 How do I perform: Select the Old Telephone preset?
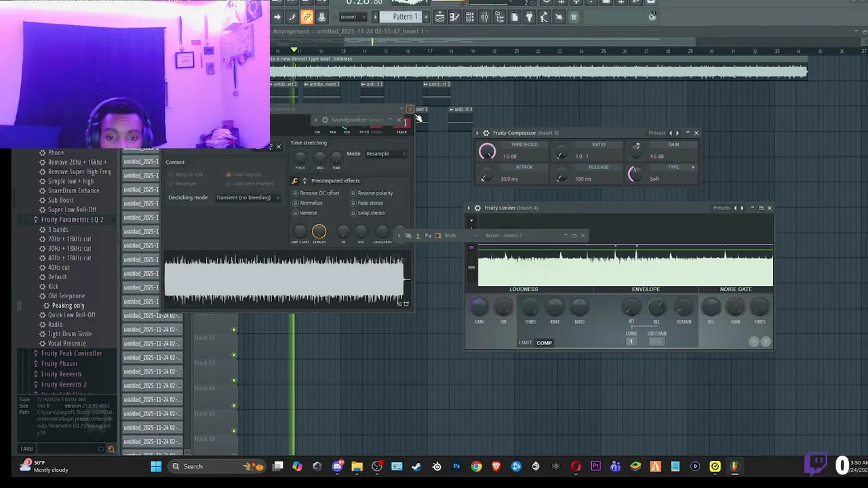tap(66, 296)
